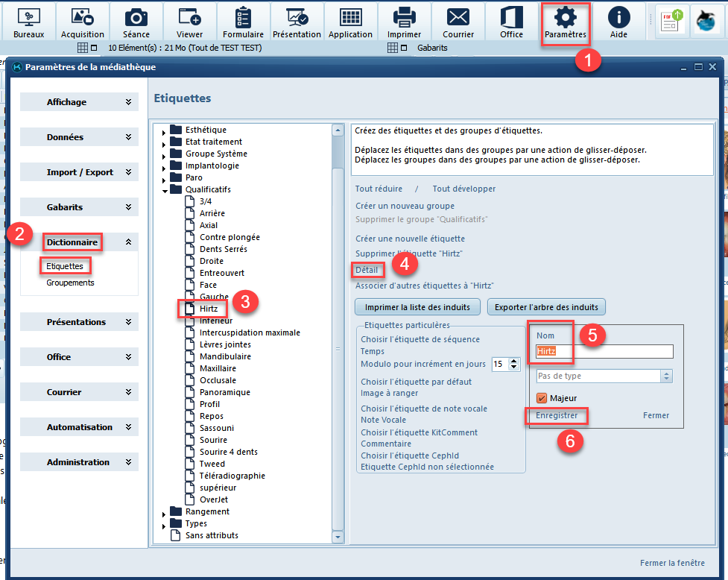Screen dimensions: 728x580
Task: Select the Panoramique label in tree
Action: click(224, 392)
